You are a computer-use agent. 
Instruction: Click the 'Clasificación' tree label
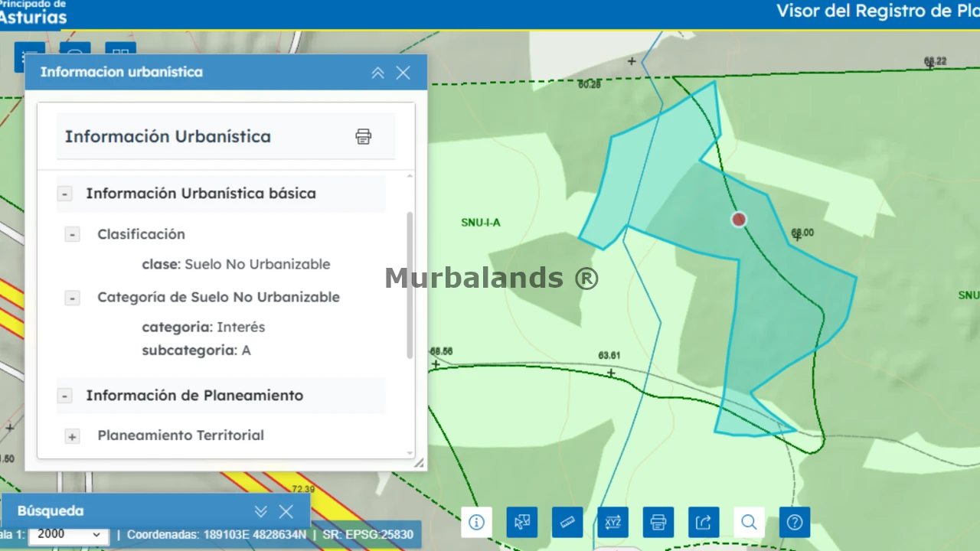(x=141, y=234)
